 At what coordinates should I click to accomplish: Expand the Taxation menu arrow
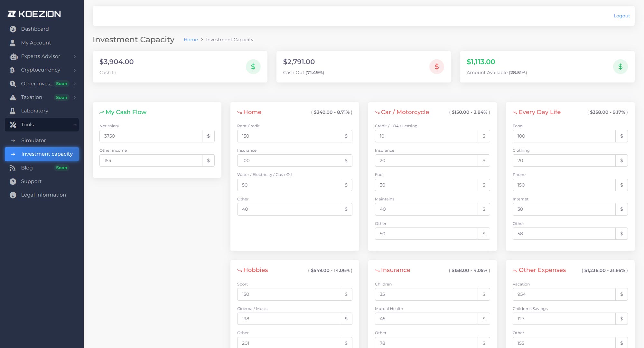[x=75, y=97]
